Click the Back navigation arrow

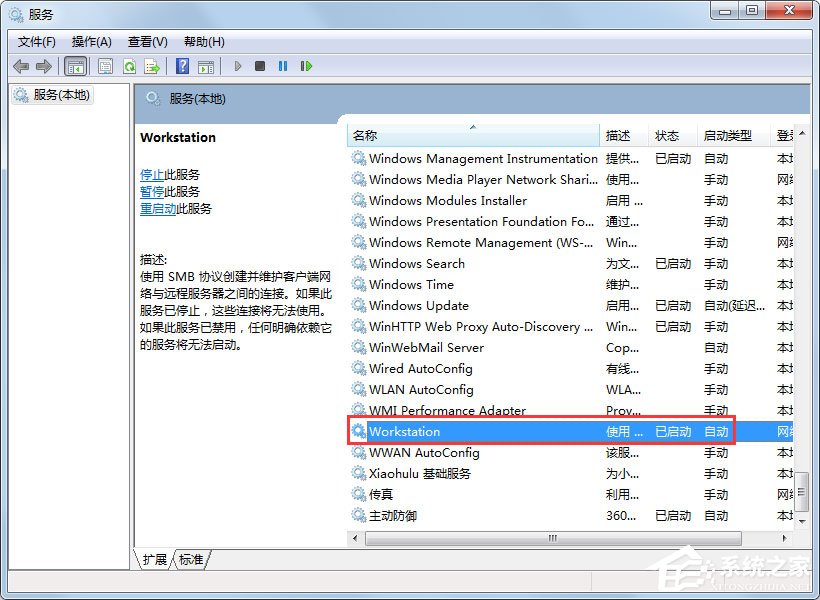[21, 65]
